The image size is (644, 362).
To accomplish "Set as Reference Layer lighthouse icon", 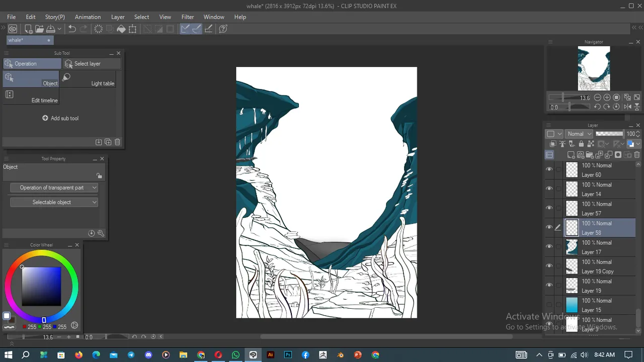I will pyautogui.click(x=562, y=144).
